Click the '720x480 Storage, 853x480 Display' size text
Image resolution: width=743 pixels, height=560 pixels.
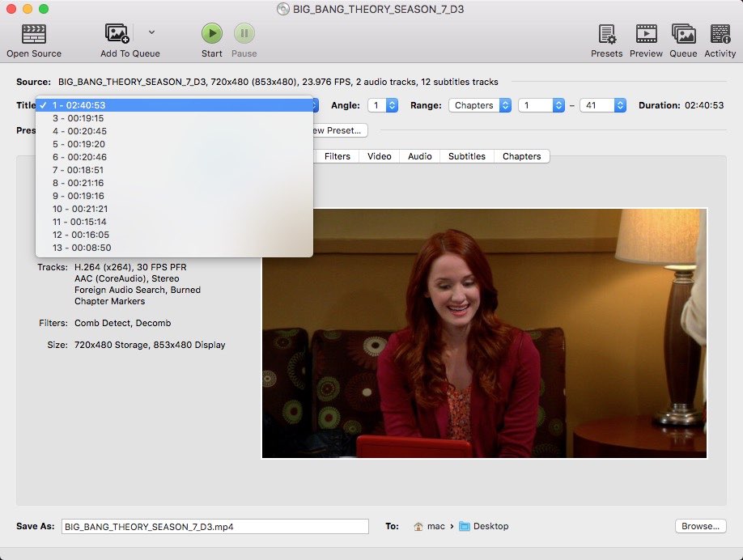point(150,345)
